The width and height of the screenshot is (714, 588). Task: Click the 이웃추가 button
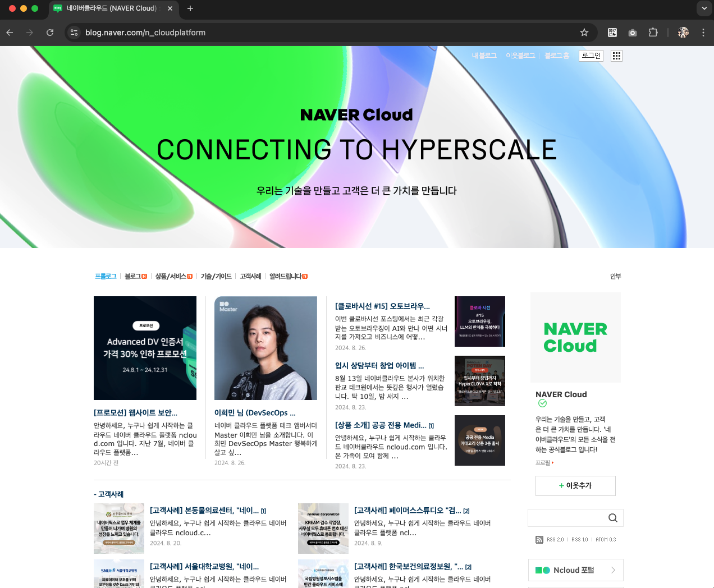point(575,486)
